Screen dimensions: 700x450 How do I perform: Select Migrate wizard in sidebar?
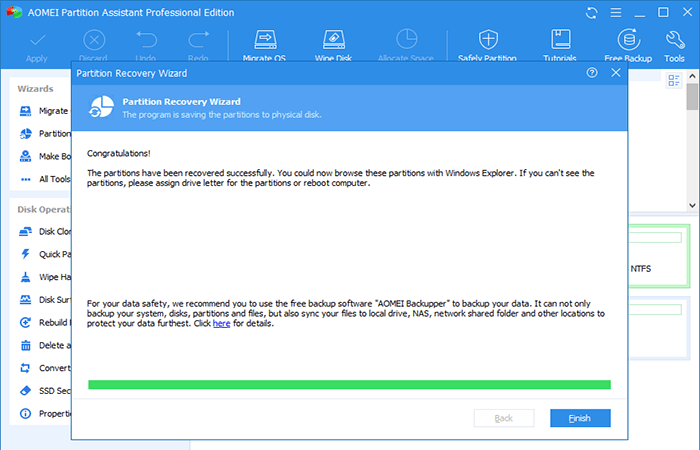pos(44,111)
